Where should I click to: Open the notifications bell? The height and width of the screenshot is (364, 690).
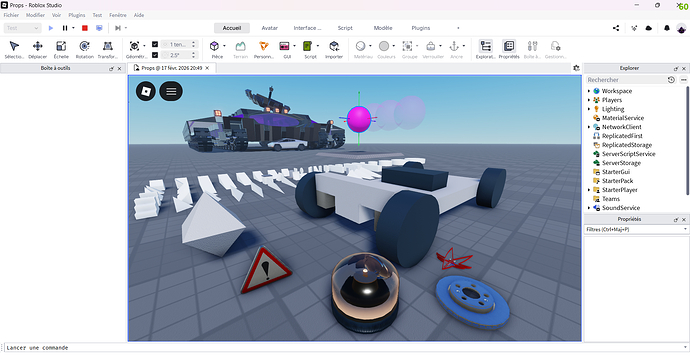pos(667,28)
